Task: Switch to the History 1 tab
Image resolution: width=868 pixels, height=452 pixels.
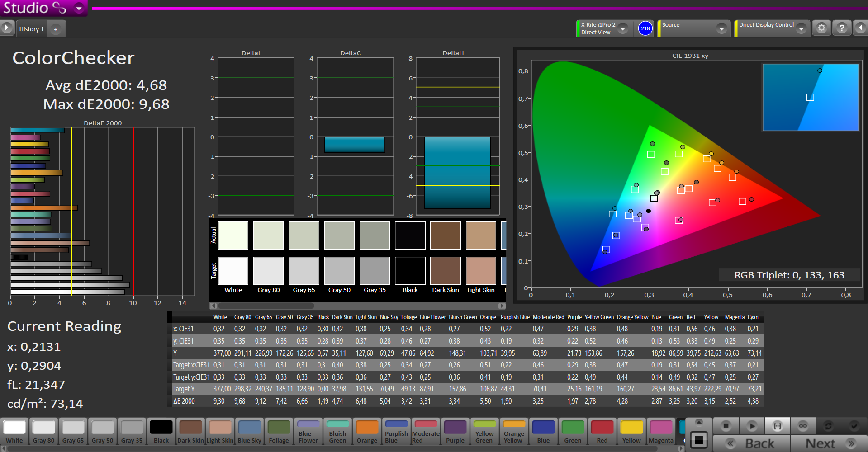Action: coord(32,29)
